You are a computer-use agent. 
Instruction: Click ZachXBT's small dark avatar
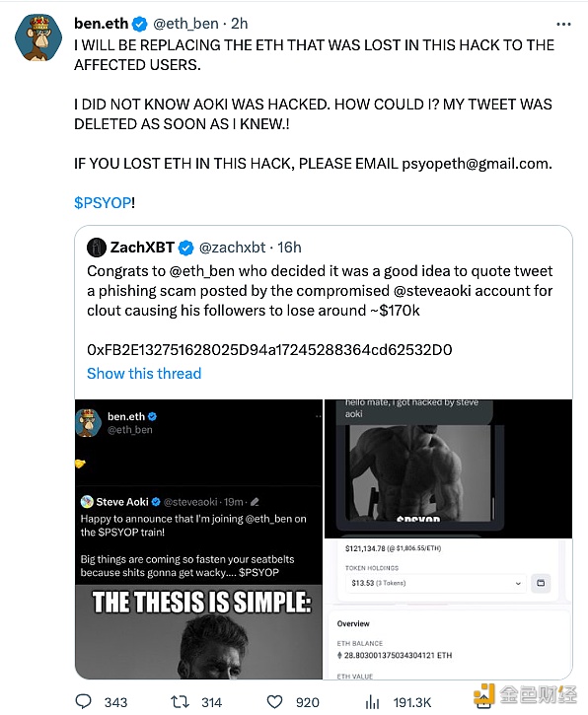[97, 248]
